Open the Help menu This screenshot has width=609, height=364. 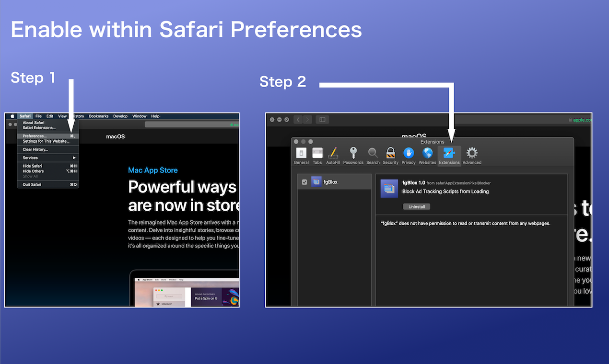coord(155,116)
